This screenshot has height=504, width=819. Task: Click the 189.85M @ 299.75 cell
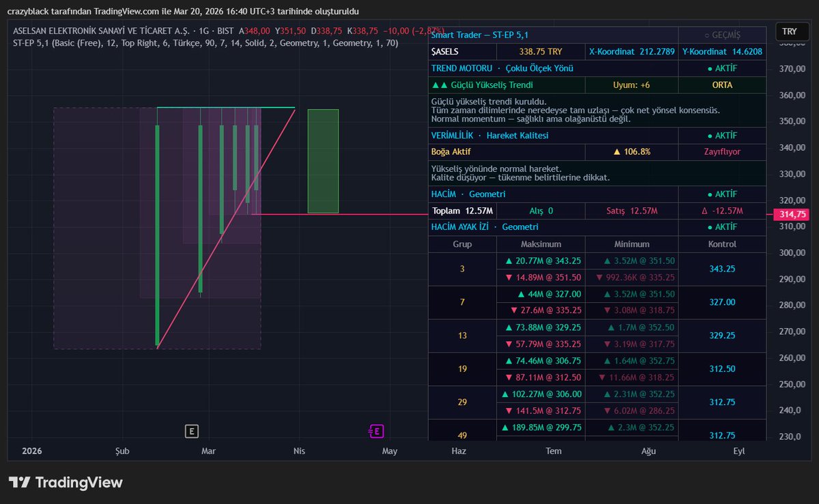541,427
